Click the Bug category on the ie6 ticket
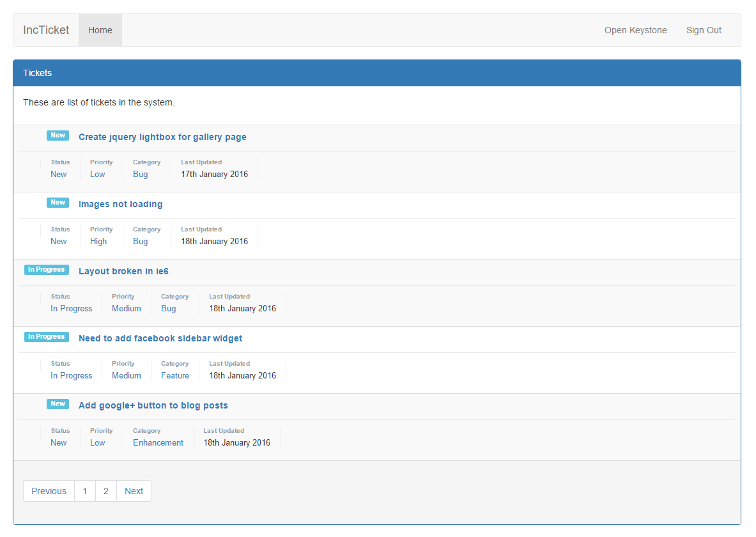 click(x=168, y=308)
